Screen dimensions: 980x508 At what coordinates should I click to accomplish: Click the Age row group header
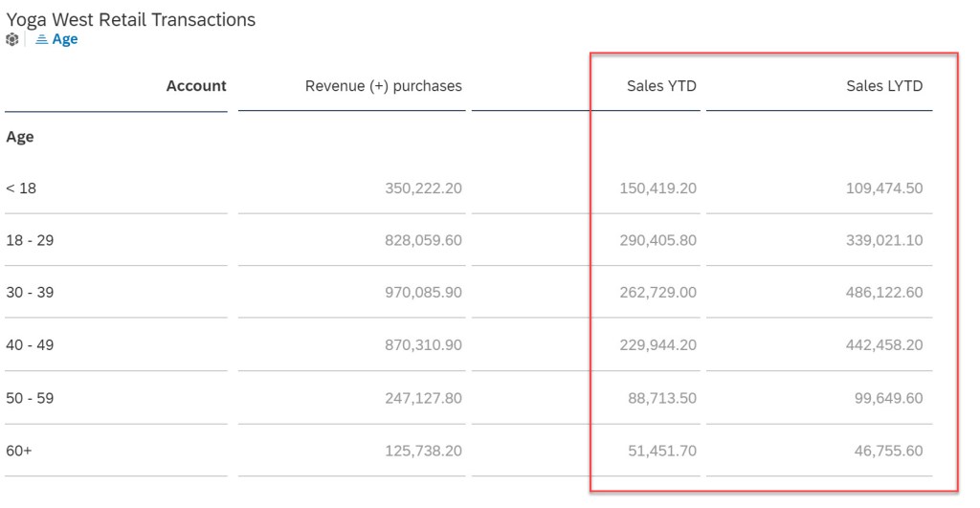[20, 137]
